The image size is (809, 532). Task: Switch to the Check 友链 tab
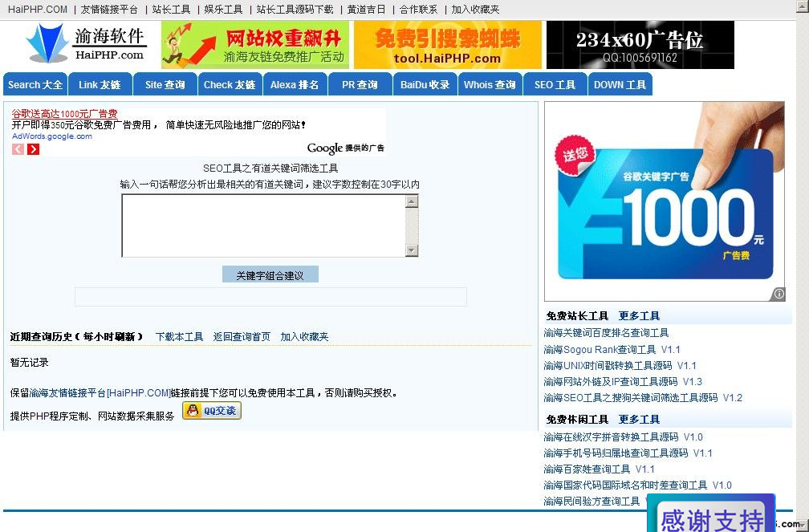[230, 84]
